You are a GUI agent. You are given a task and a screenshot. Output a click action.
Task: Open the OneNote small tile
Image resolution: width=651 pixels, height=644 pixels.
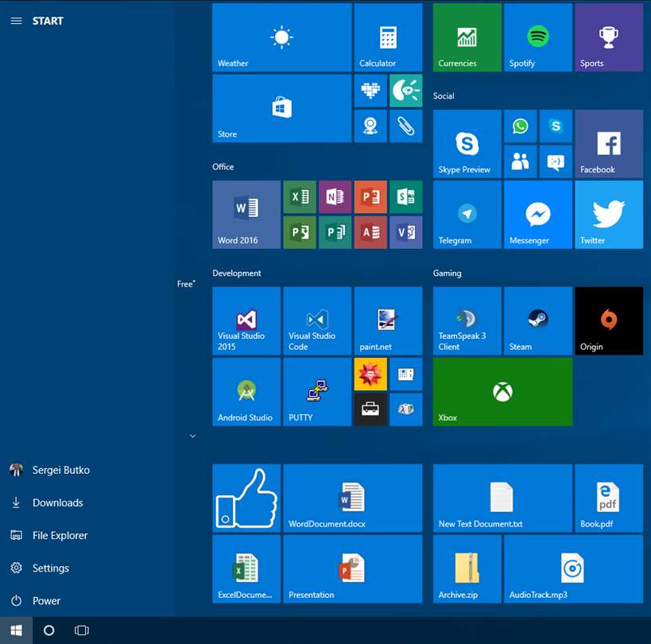point(335,197)
